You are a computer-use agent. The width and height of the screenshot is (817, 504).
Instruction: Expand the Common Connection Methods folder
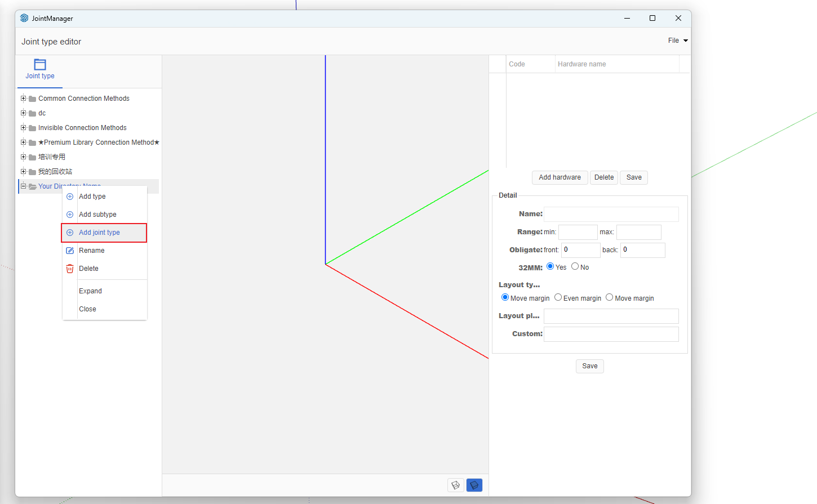click(24, 99)
